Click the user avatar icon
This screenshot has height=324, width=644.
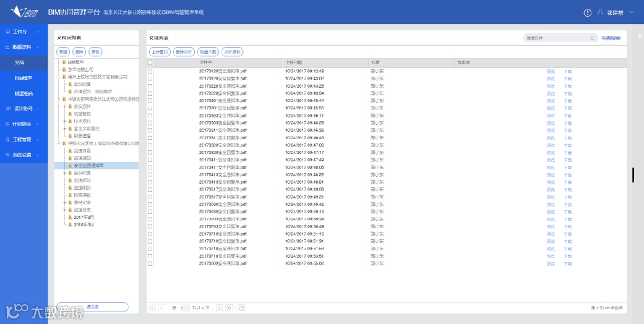600,12
